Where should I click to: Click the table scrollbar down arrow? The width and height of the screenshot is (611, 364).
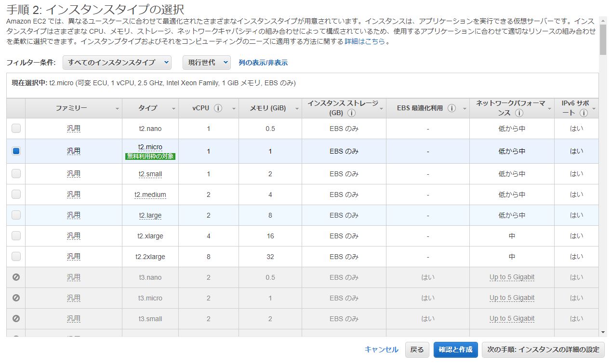point(603,332)
